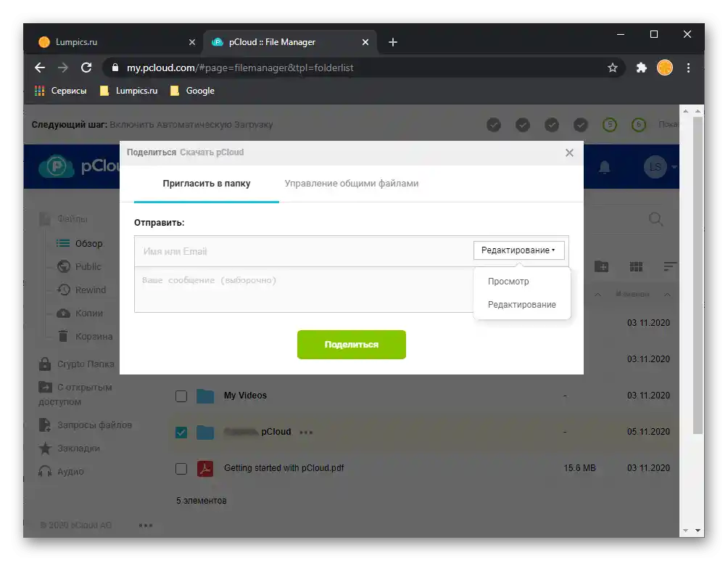Open Getting started with pCloud.pdf

point(284,468)
